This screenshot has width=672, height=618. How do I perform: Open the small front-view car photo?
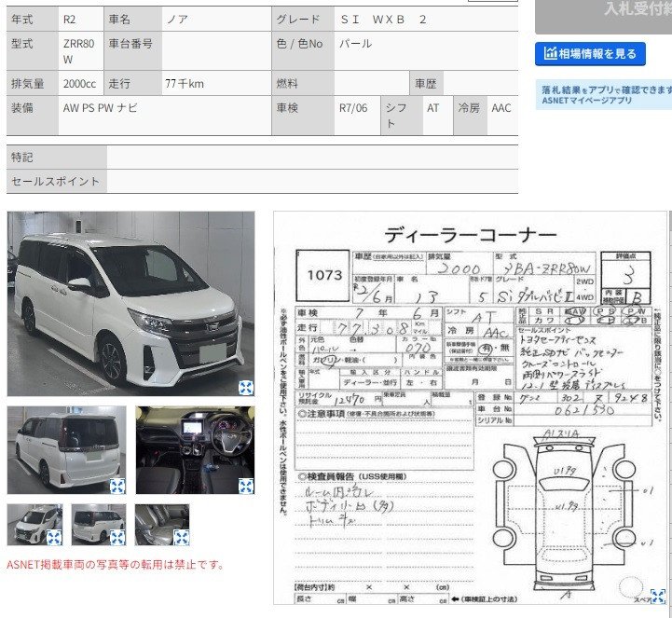(x=34, y=525)
